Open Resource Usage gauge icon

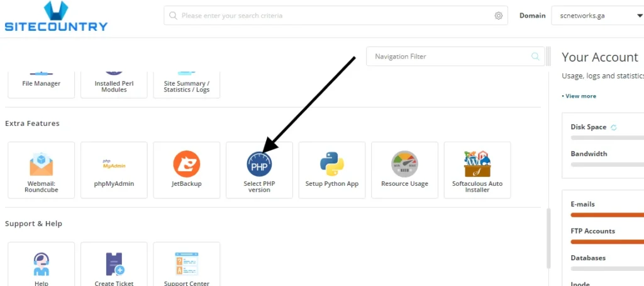(x=404, y=164)
